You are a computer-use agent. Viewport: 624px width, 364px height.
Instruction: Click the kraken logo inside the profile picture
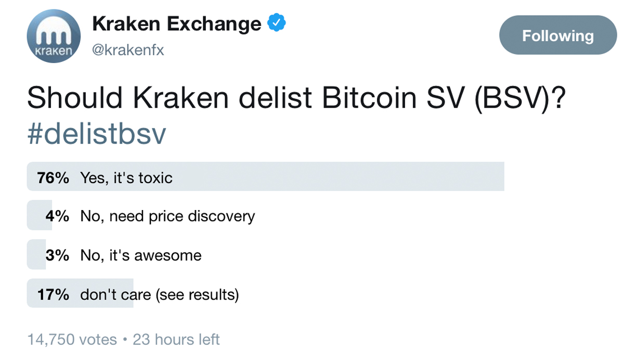pos(53,32)
